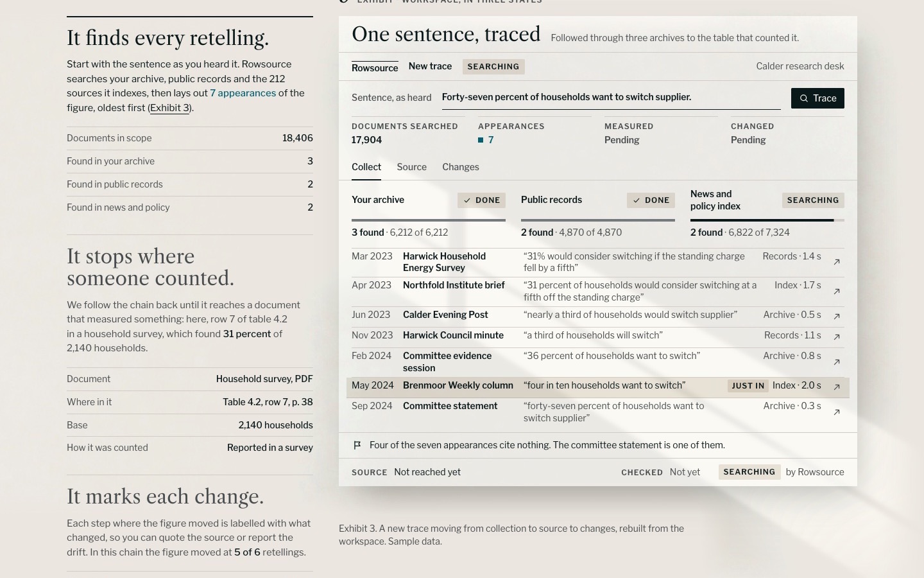
Task: Open the Changes tab
Action: point(461,167)
